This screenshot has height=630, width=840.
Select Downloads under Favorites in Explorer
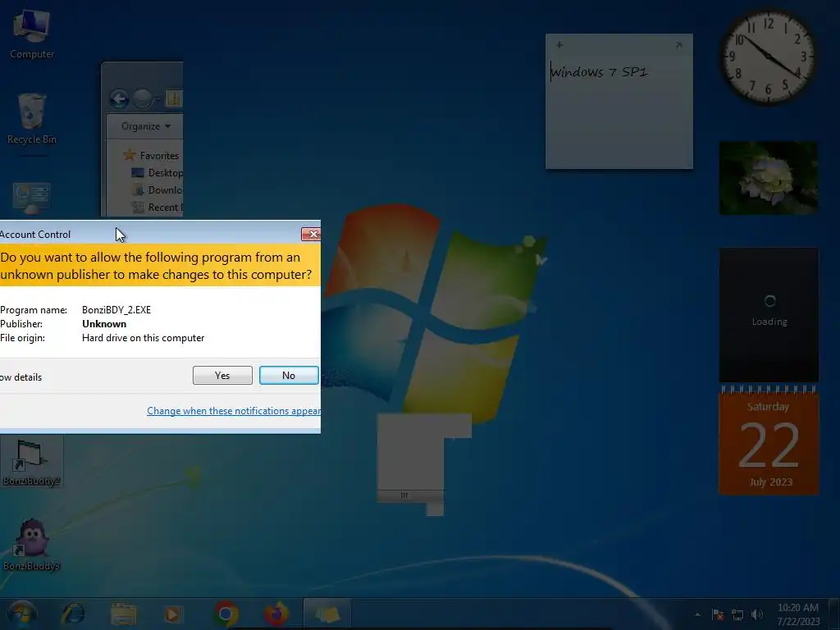[157, 190]
